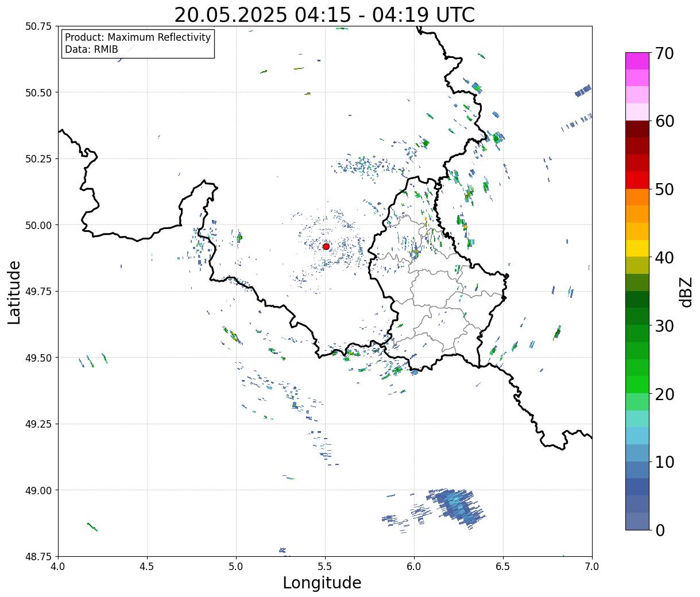Click the dark maroon colorbar swatch below 60

tap(637, 129)
